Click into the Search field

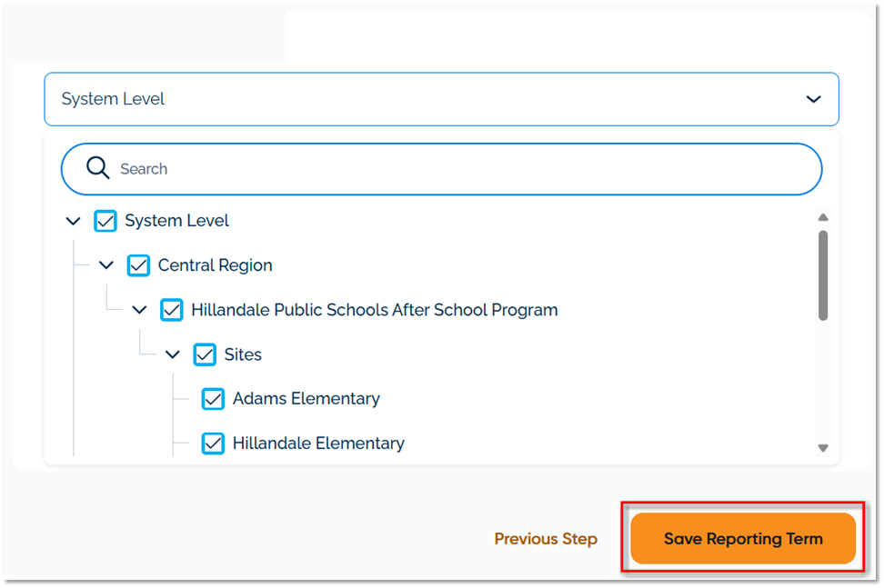click(455, 169)
